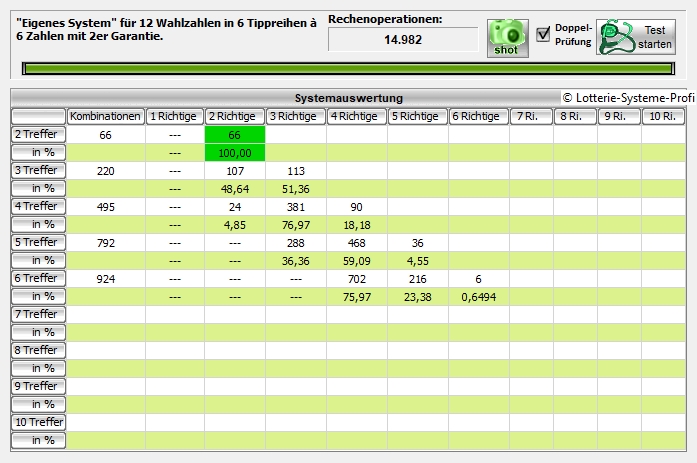Click the 4,55 percentage cell
697x463 pixels.
tap(417, 261)
